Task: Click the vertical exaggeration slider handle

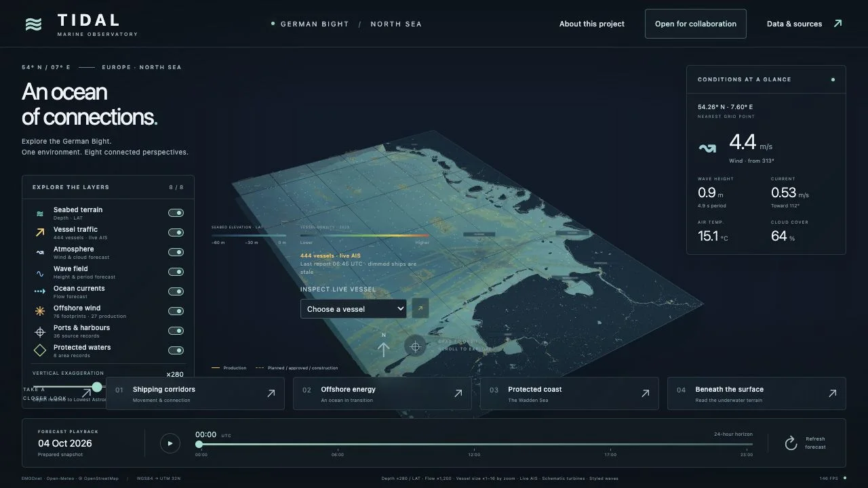Action: pyautogui.click(x=97, y=387)
